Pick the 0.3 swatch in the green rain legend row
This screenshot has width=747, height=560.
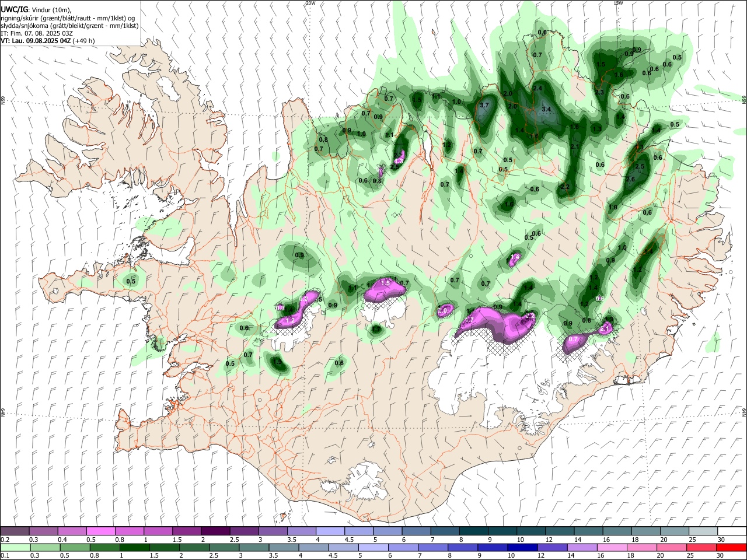[45, 547]
